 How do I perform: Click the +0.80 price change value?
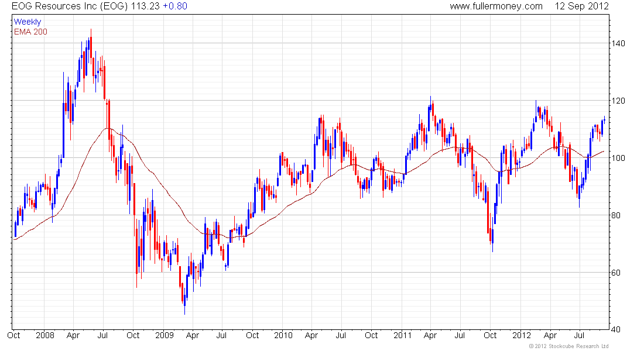(175, 6)
